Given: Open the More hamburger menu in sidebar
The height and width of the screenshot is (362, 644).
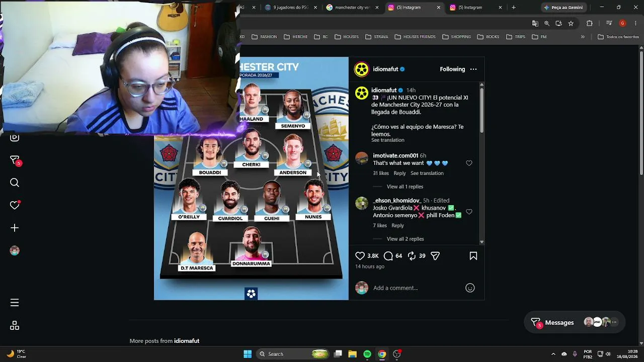Looking at the screenshot, I should (15, 303).
